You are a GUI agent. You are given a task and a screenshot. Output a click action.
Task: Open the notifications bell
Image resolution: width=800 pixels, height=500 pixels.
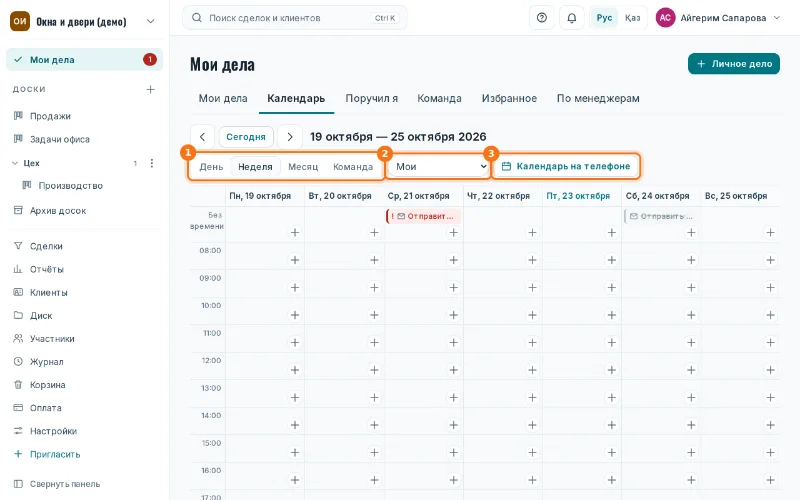(572, 18)
